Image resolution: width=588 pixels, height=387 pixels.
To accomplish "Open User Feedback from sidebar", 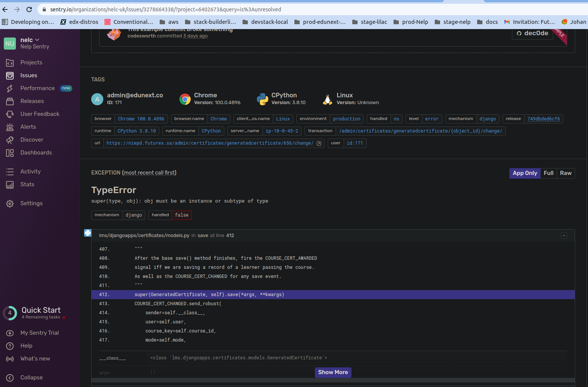I will [40, 114].
